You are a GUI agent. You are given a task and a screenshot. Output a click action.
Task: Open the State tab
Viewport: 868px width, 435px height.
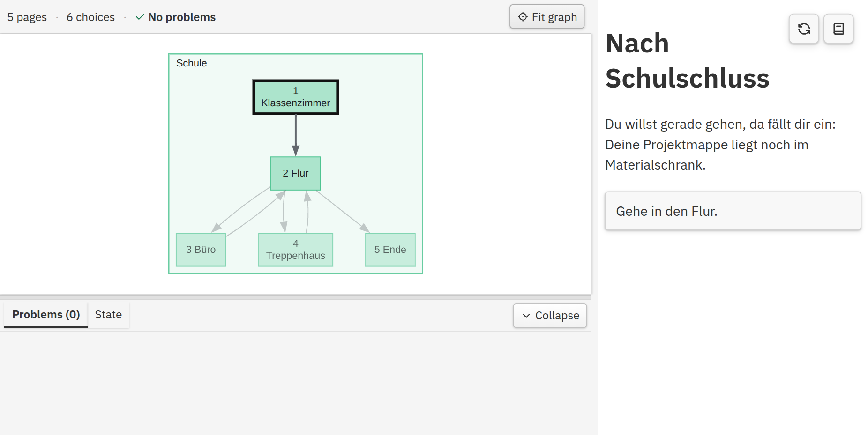[108, 315]
